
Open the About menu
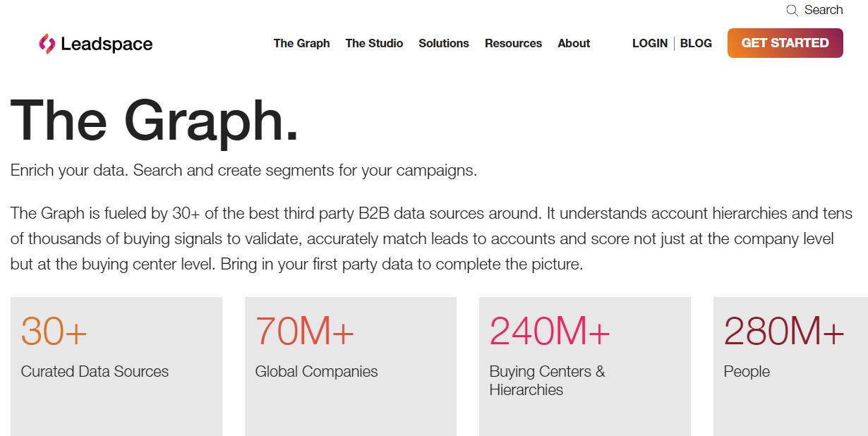[x=574, y=43]
